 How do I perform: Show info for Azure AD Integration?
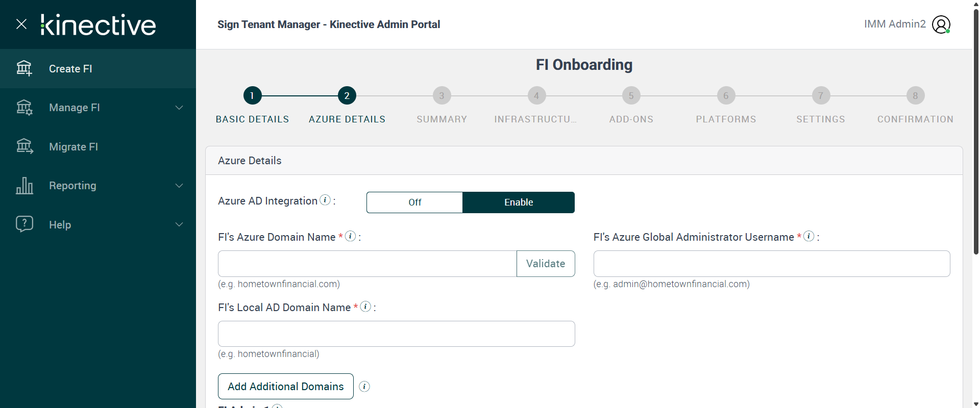tap(325, 200)
